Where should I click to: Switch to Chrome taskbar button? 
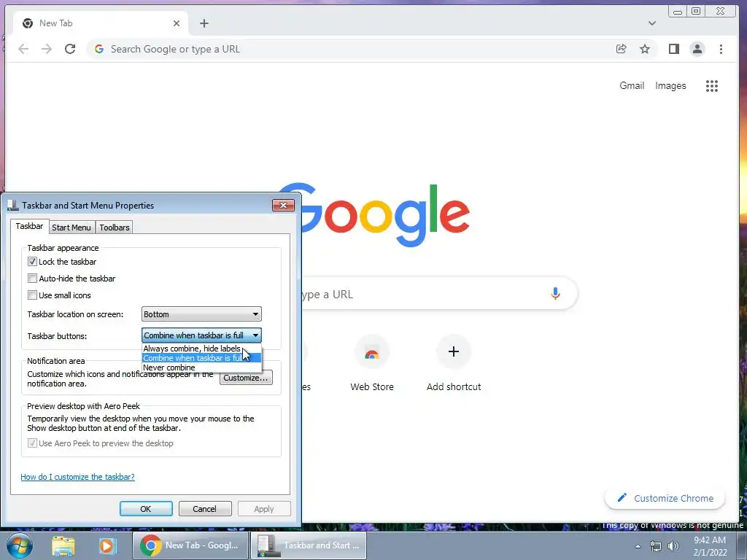pyautogui.click(x=190, y=545)
